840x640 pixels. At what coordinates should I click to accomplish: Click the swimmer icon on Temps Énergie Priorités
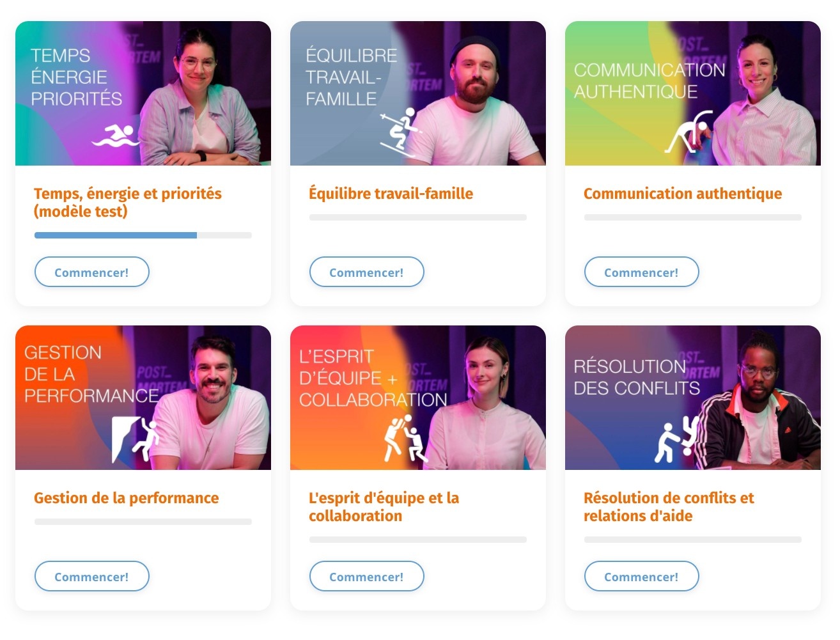(x=116, y=136)
